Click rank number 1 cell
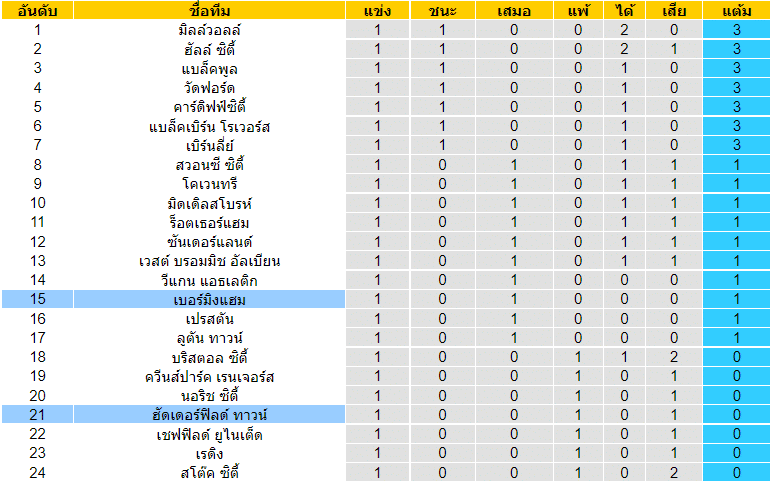 pyautogui.click(x=37, y=30)
